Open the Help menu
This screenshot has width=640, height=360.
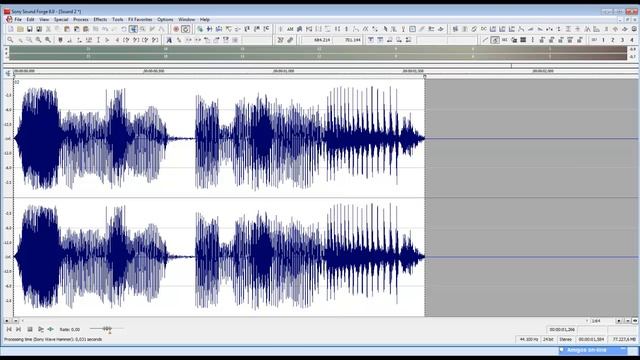[204, 20]
